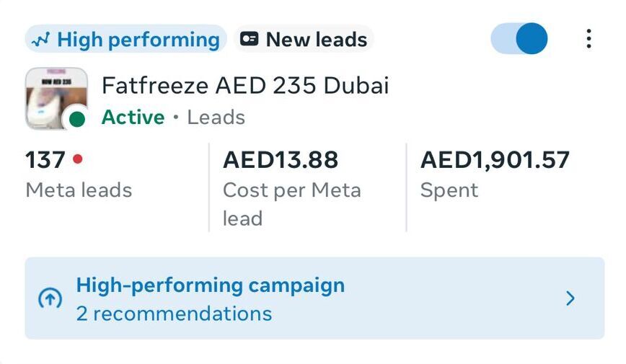
Task: Click the New leads card icon
Action: (250, 39)
